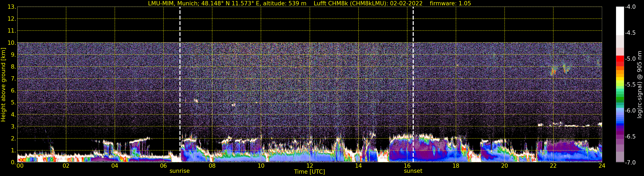This screenshot has width=644, height=176.
Task: Click the time axis tick label 24
Action: 602,166
